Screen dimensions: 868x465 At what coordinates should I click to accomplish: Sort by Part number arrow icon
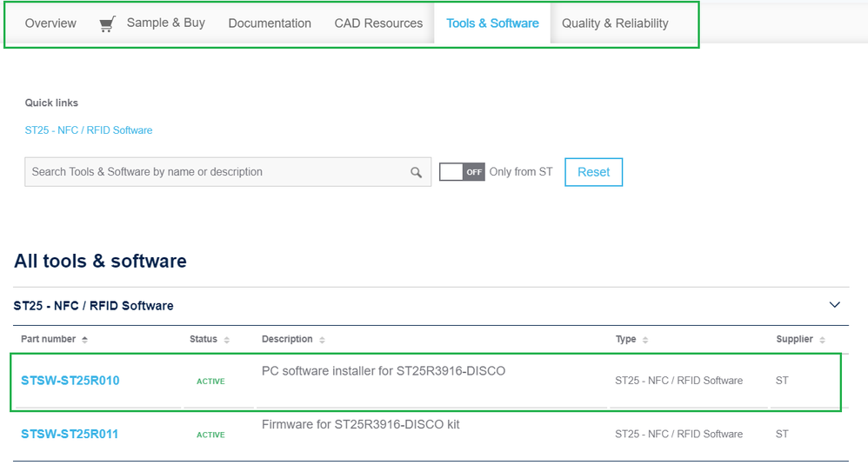pos(84,340)
